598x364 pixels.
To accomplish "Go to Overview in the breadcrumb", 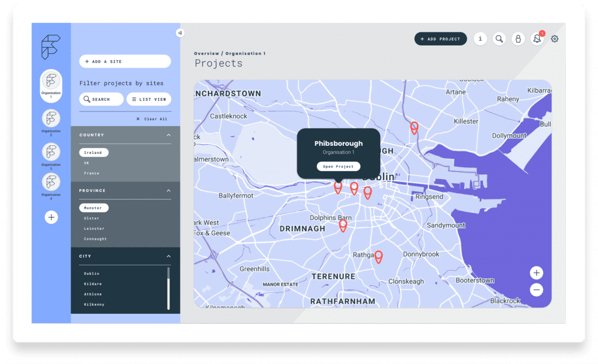I will pos(207,53).
